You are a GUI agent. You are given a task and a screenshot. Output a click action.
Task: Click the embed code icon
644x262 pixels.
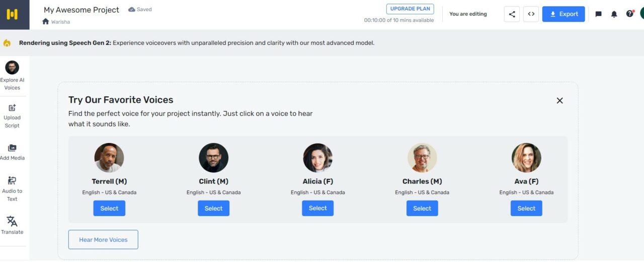pyautogui.click(x=531, y=14)
